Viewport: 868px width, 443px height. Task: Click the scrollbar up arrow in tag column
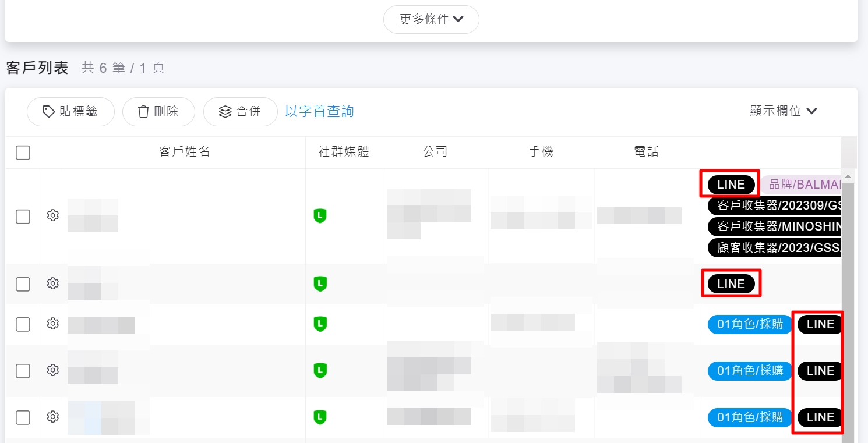(848, 176)
